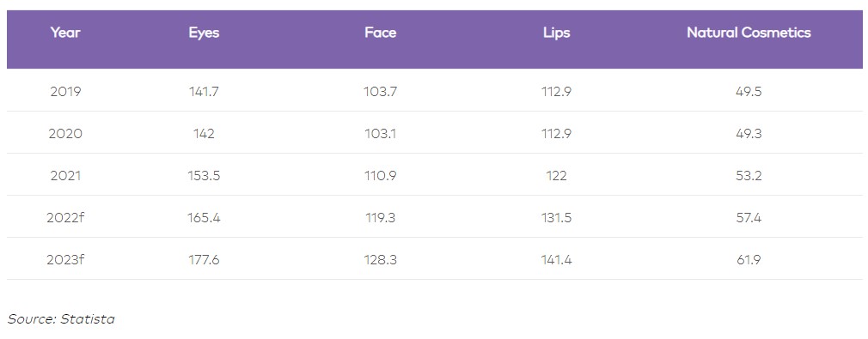The height and width of the screenshot is (339, 868).
Task: Click the Face value 110.9
Action: (381, 175)
